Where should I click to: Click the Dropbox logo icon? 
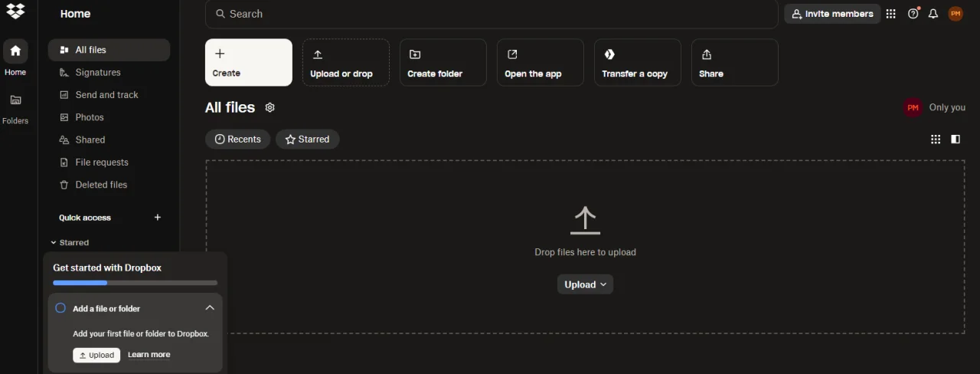[15, 11]
